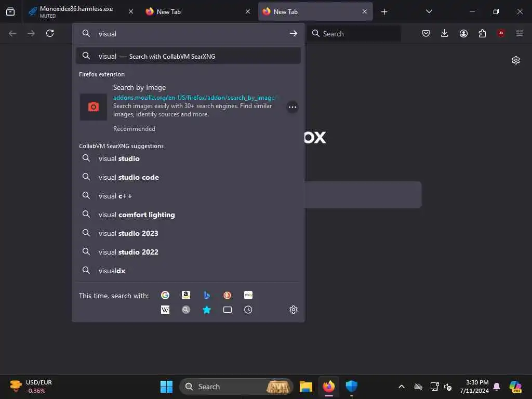This screenshot has width=532, height=399.
Task: Search this time with eBay
Action: 248,295
